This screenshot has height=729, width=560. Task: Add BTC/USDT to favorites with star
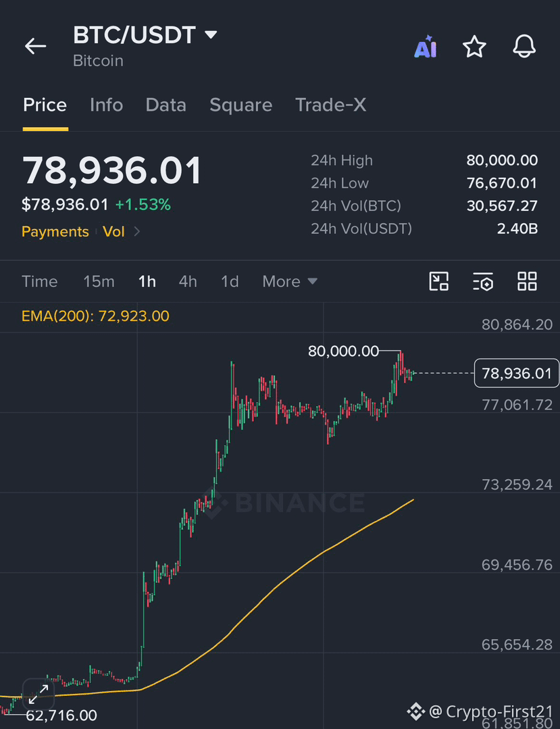(474, 47)
